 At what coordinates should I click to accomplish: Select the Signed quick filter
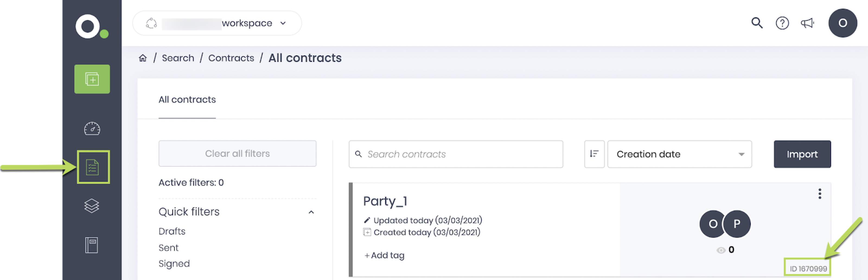point(174,263)
